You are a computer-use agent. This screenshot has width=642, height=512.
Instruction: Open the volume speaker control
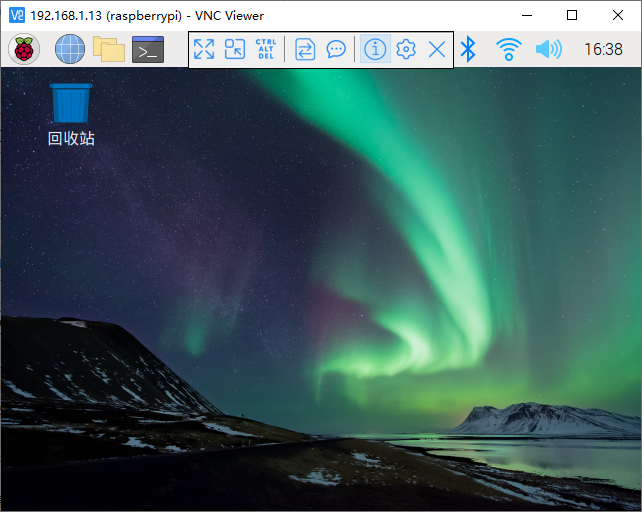point(548,49)
